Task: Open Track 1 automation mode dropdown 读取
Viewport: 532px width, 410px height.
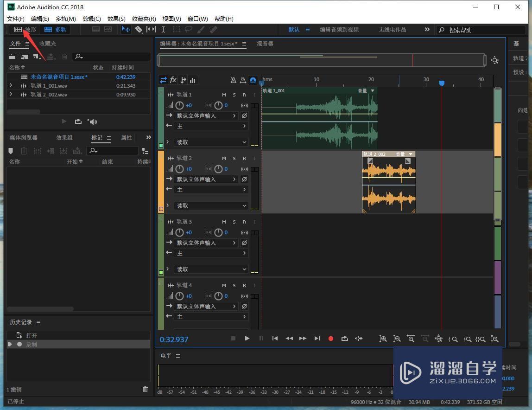Action: [x=211, y=142]
